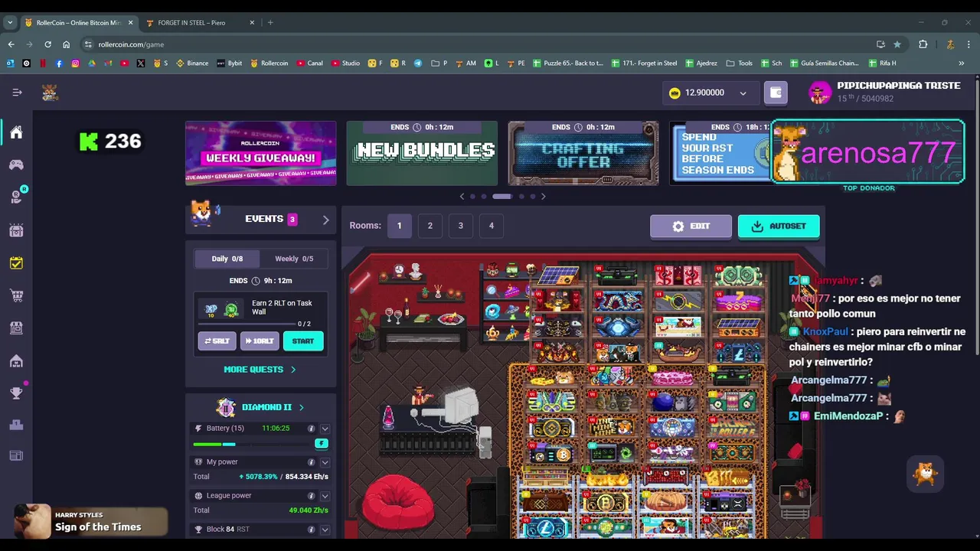Click the Chrome extensions puzzle icon

tap(923, 44)
